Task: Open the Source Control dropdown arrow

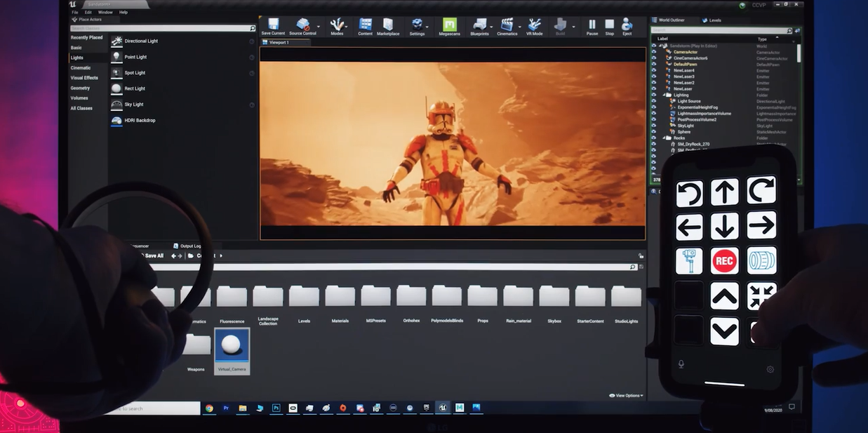Action: tap(320, 27)
